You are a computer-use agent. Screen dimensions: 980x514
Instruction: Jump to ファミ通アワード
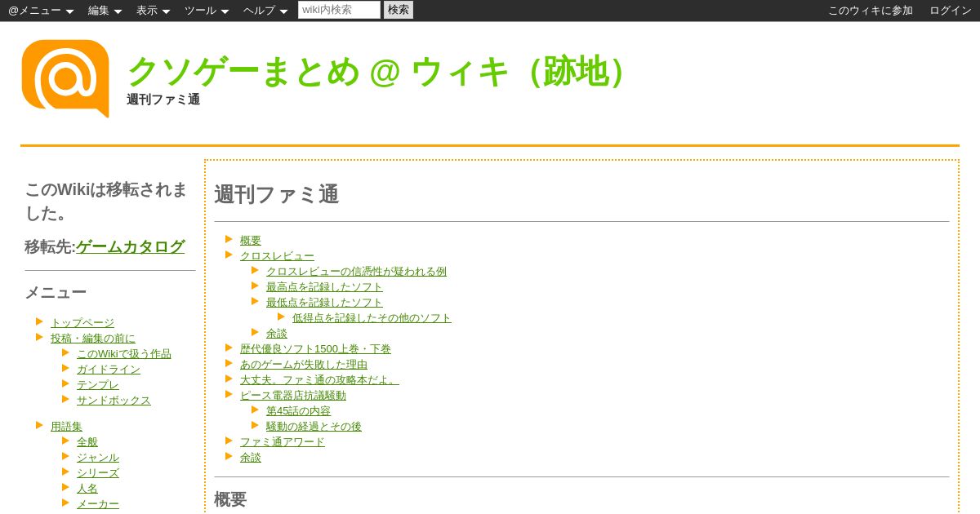click(283, 442)
